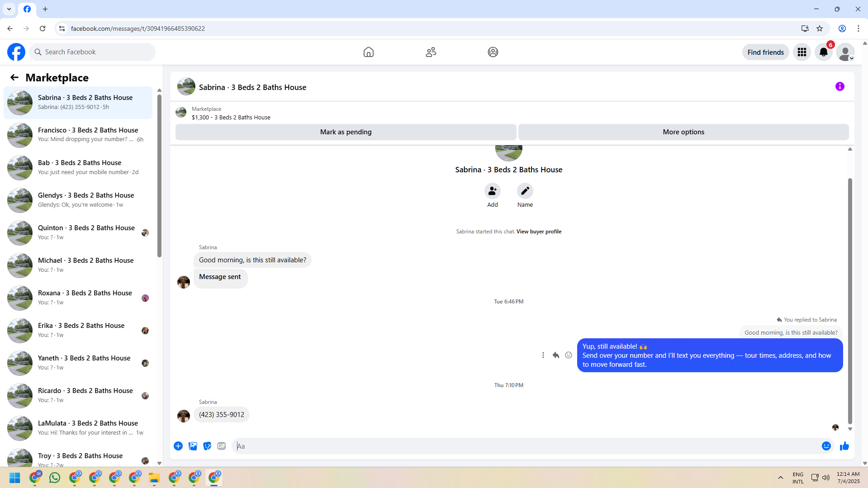This screenshot has height=488, width=868.
Task: Open Ricardo's conversation
Action: [78, 395]
